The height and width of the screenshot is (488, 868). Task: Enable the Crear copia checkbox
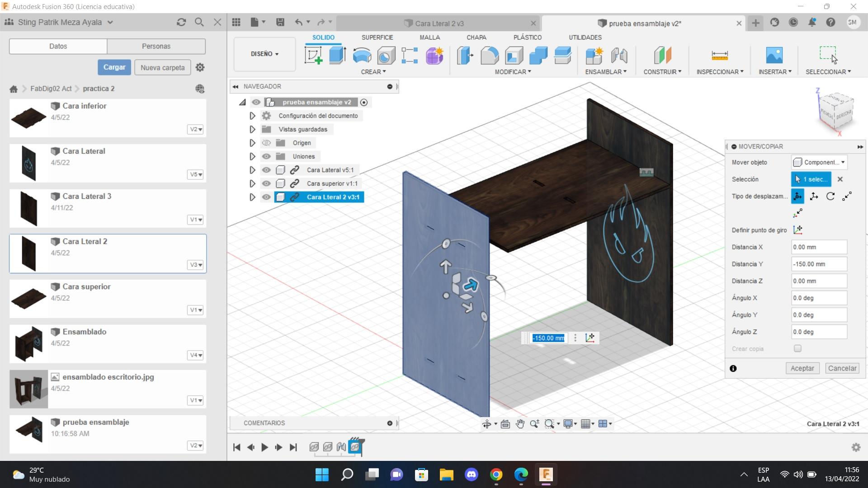(797, 348)
